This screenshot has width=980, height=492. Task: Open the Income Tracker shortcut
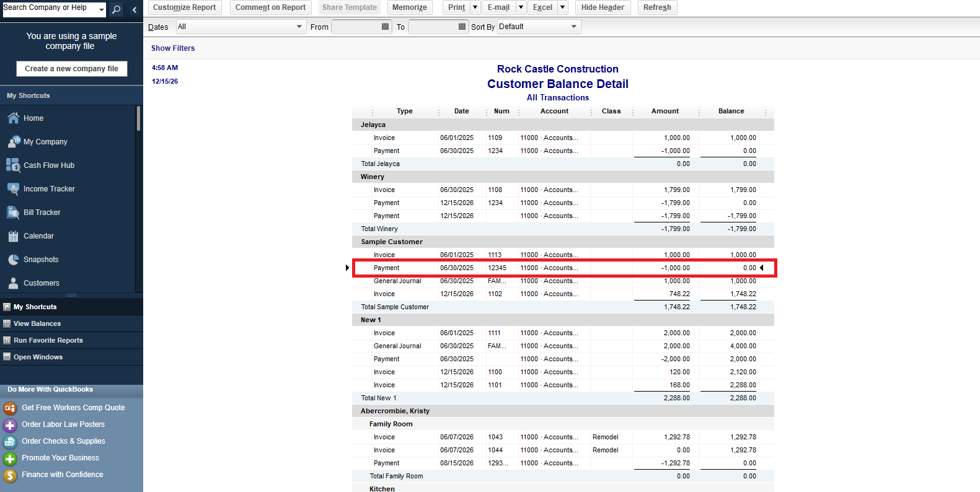point(49,189)
